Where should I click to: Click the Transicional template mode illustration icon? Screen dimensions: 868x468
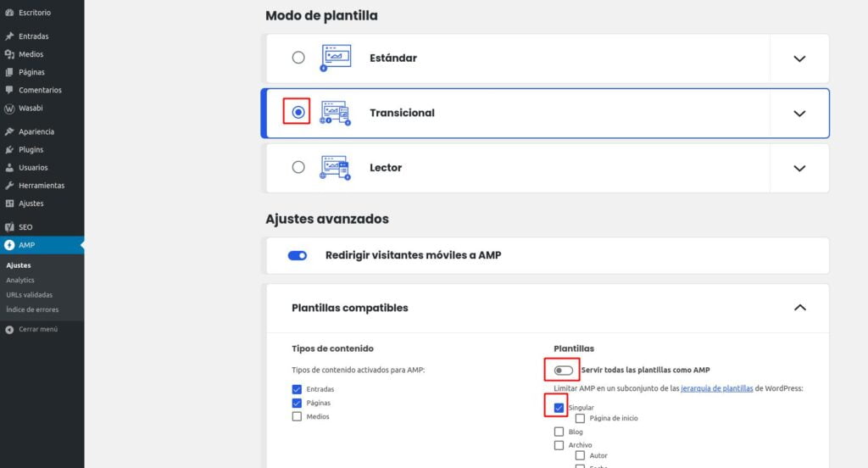pyautogui.click(x=336, y=113)
